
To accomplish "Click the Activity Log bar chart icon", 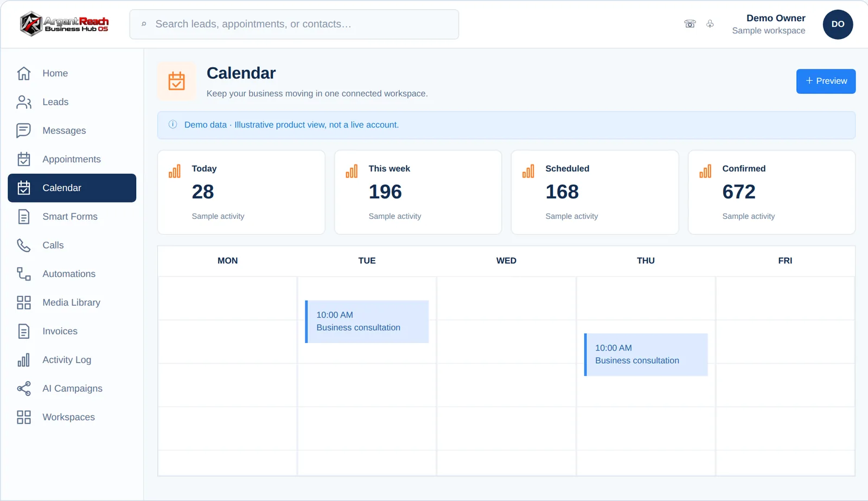I will [24, 360].
